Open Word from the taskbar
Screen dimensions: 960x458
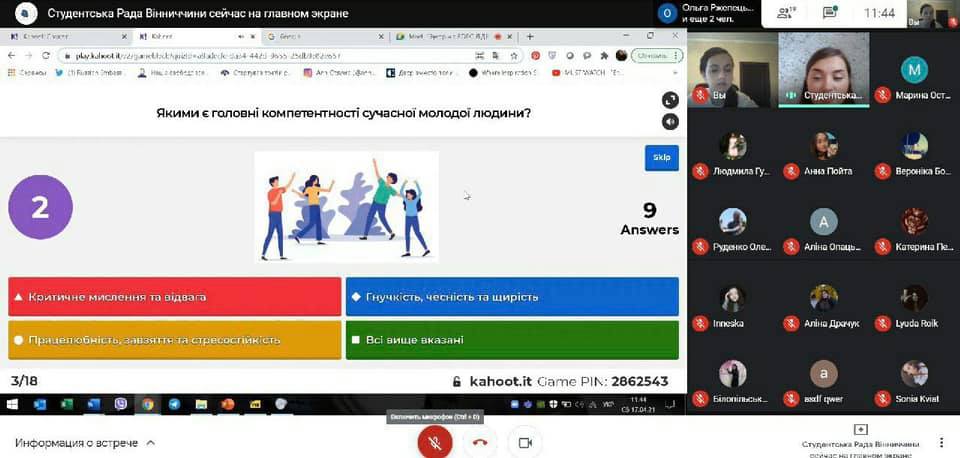pyautogui.click(x=94, y=404)
